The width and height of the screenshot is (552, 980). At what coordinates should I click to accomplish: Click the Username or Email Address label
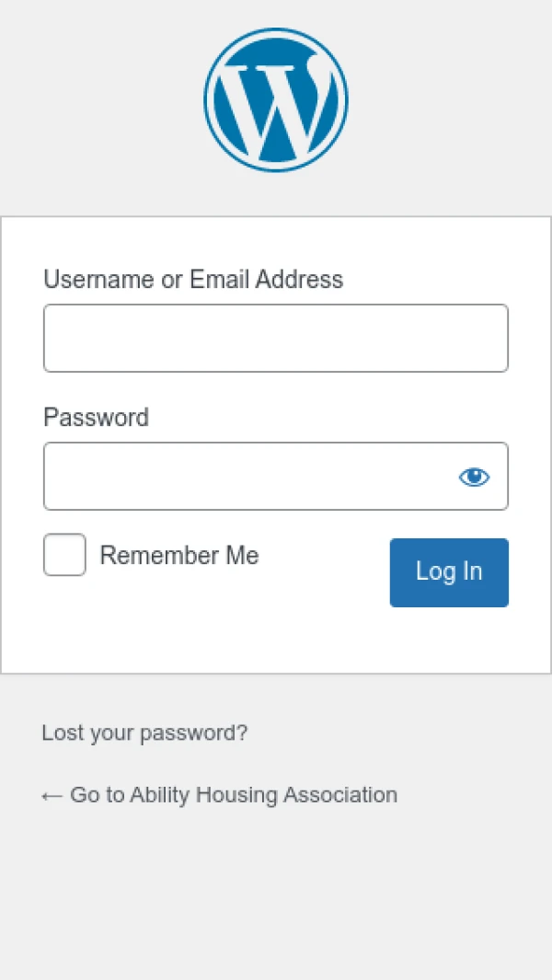pyautogui.click(x=193, y=279)
